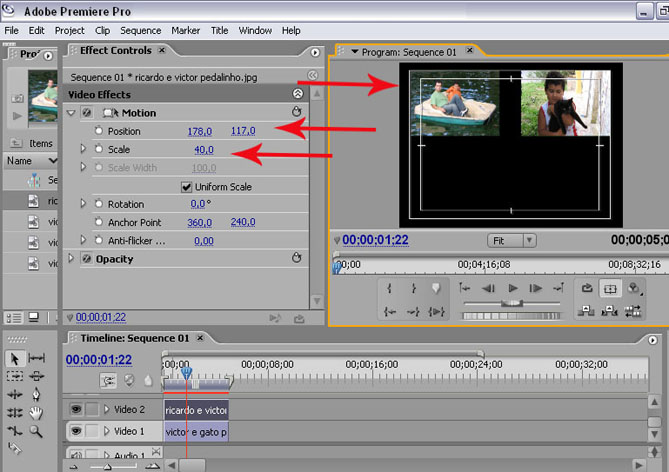Click the Position X value 178,0
669x472 pixels.
200,131
